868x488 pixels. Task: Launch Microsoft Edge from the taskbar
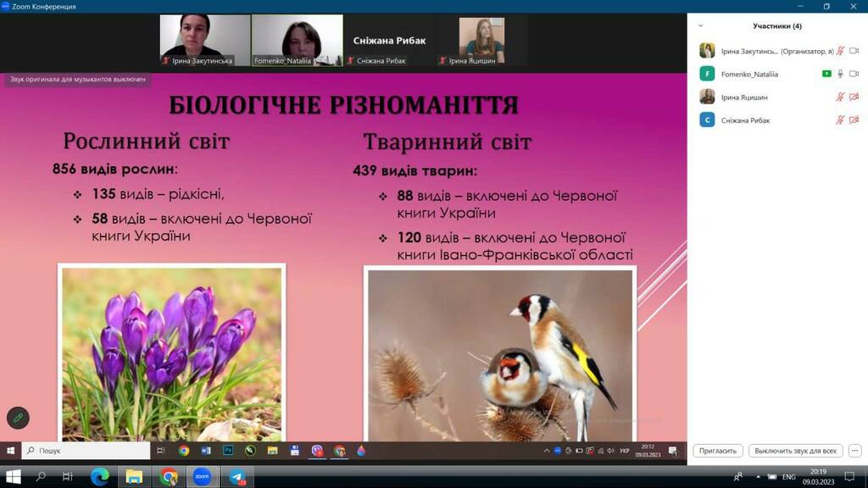(x=99, y=477)
